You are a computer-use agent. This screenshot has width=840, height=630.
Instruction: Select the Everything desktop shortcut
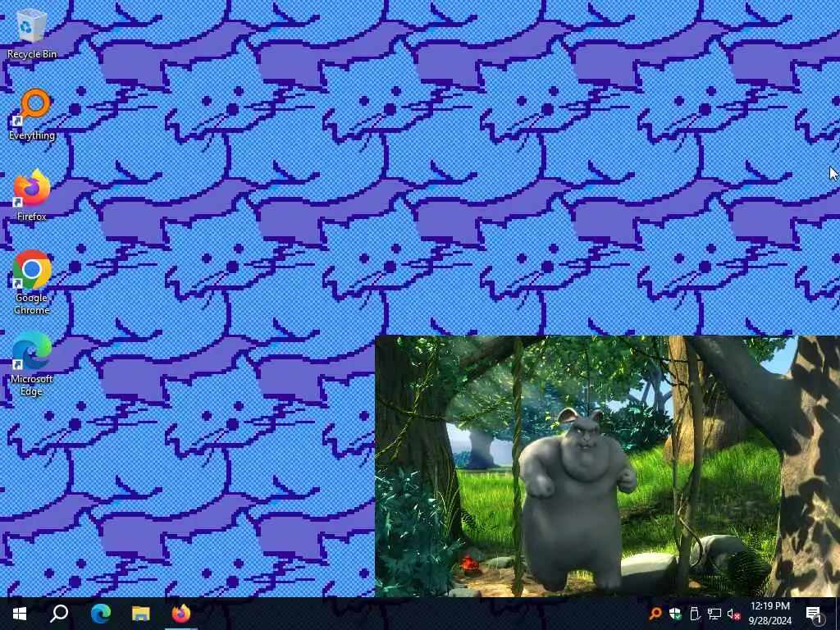32,115
